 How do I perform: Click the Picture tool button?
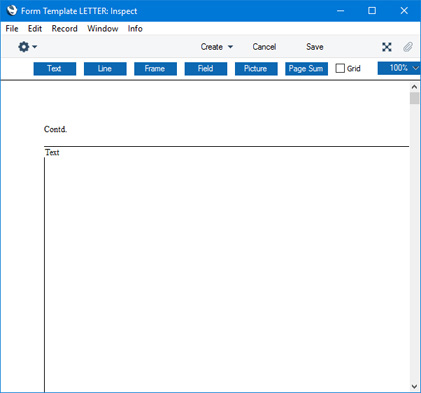(256, 69)
